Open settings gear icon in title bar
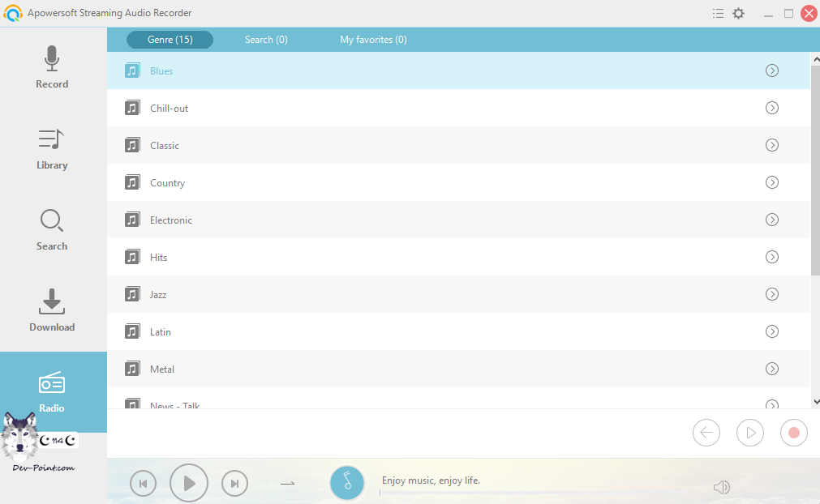820x504 pixels. coord(738,14)
